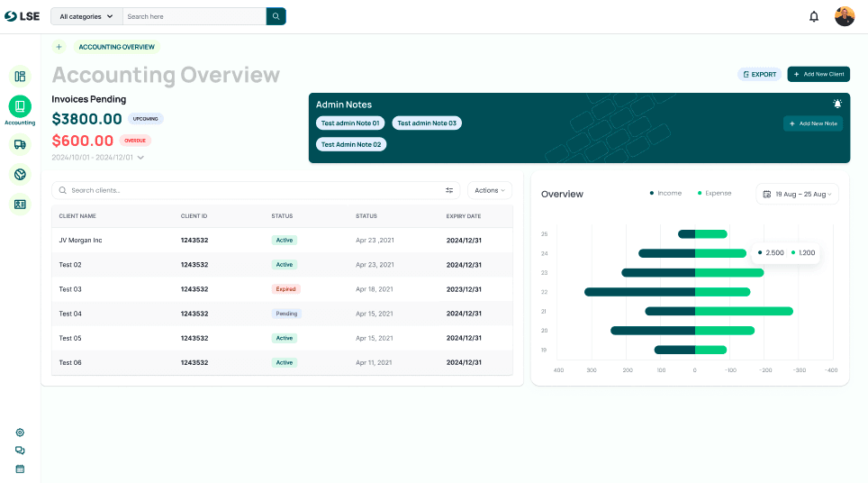Open the chat messages icon in sidebar

(20, 451)
